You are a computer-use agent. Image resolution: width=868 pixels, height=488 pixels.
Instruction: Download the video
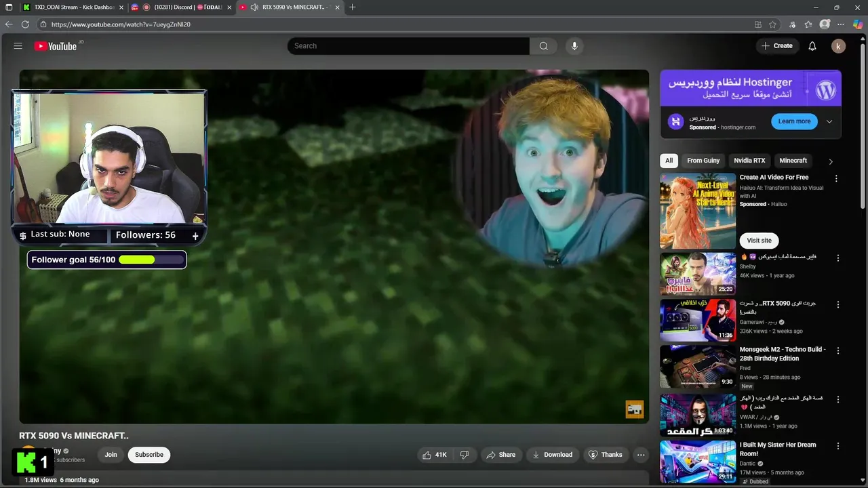coord(552,455)
